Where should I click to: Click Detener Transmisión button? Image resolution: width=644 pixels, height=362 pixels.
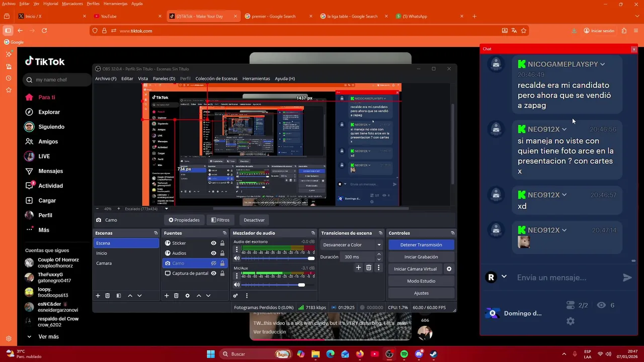tap(421, 245)
